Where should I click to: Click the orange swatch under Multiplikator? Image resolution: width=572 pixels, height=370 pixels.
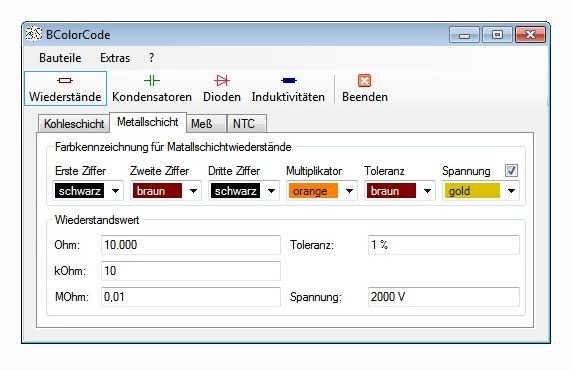pos(313,191)
